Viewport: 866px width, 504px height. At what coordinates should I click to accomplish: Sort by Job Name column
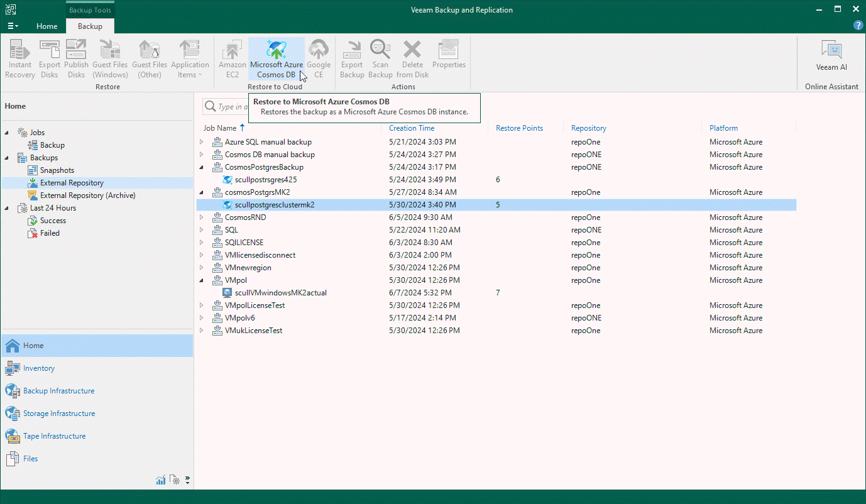pyautogui.click(x=219, y=128)
